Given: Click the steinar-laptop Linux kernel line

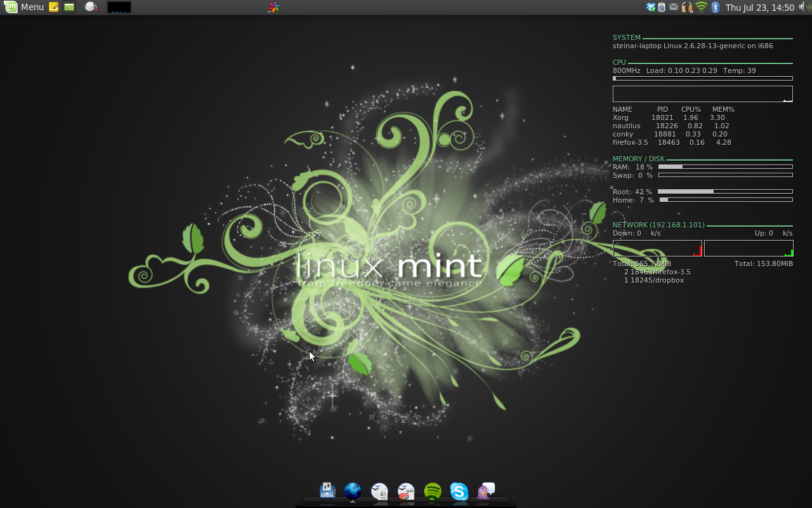Looking at the screenshot, I should [693, 46].
